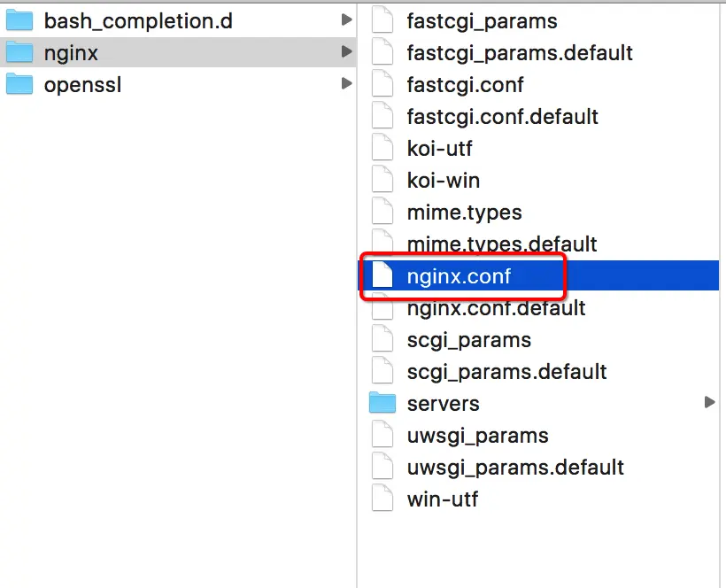726x588 pixels.
Task: Click the openssl folder icon
Action: tap(19, 84)
